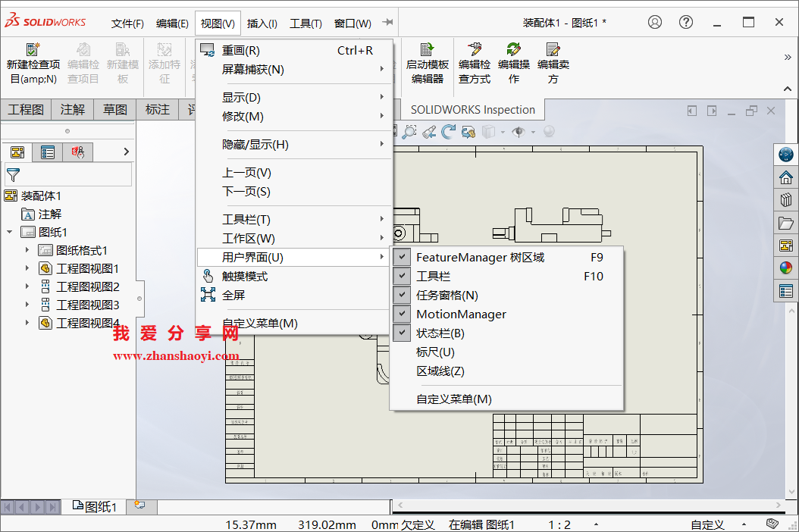Uncheck the MotionManager option
Viewport: 799px width, 532px height.
point(507,314)
